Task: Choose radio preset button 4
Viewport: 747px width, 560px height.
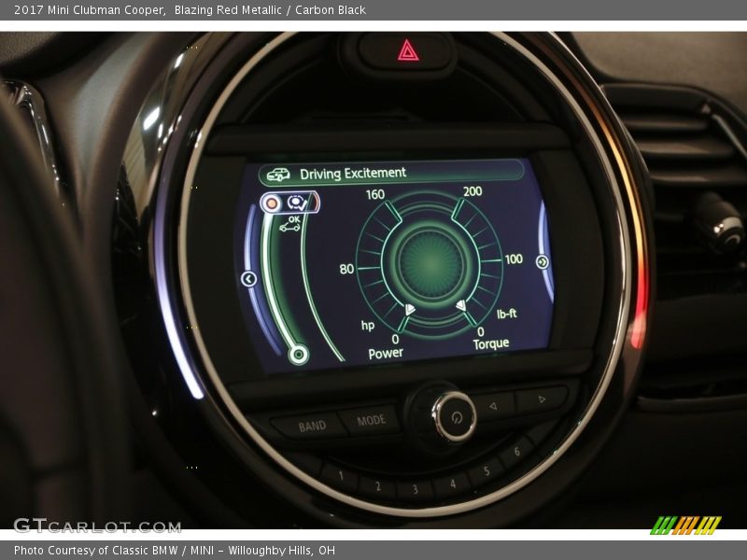Action: 452,483
